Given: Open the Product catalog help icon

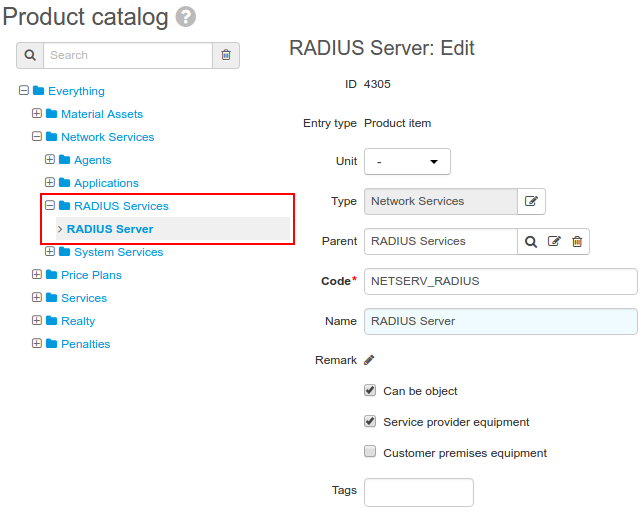Looking at the screenshot, I should [x=186, y=17].
